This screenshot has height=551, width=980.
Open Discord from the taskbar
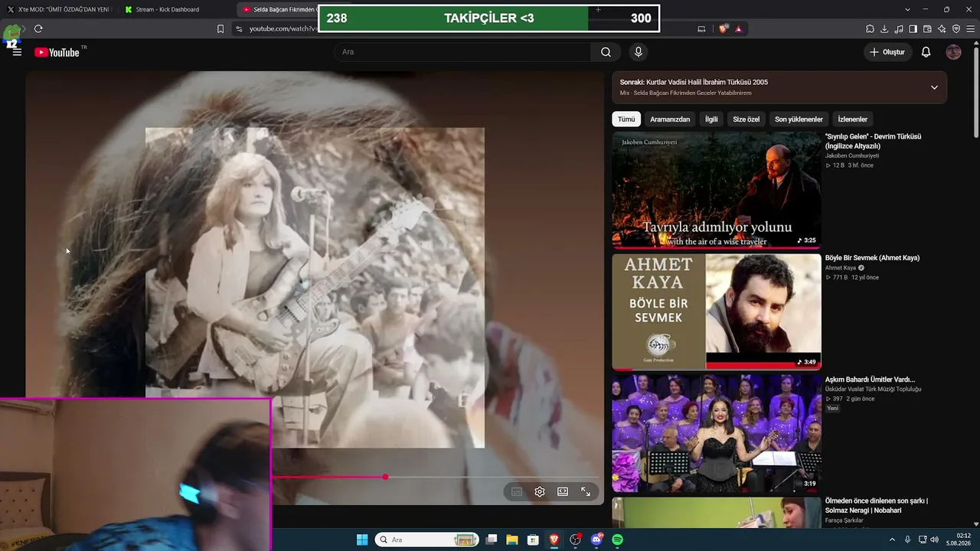pos(596,540)
